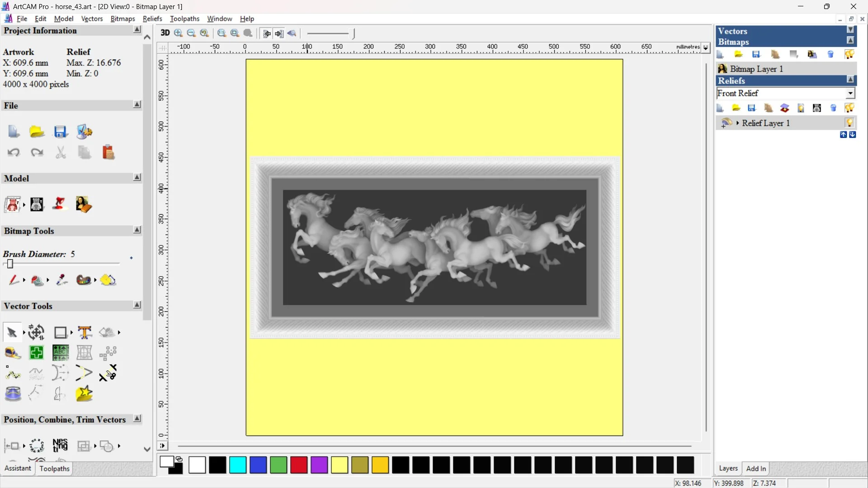Image resolution: width=868 pixels, height=488 pixels.
Task: Select the Create Rectangle vector tool
Action: coord(61,333)
